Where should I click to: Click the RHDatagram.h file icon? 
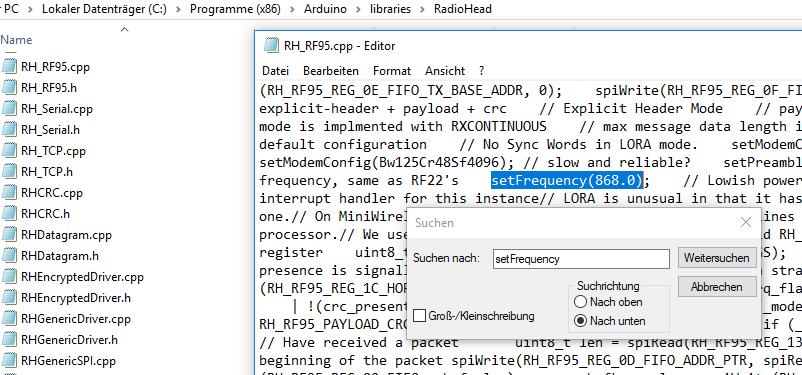[x=9, y=256]
